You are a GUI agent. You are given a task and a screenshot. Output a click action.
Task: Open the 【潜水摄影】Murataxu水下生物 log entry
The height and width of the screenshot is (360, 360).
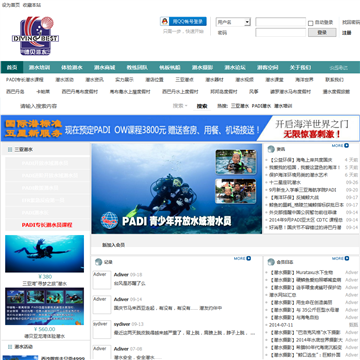click(x=301, y=272)
